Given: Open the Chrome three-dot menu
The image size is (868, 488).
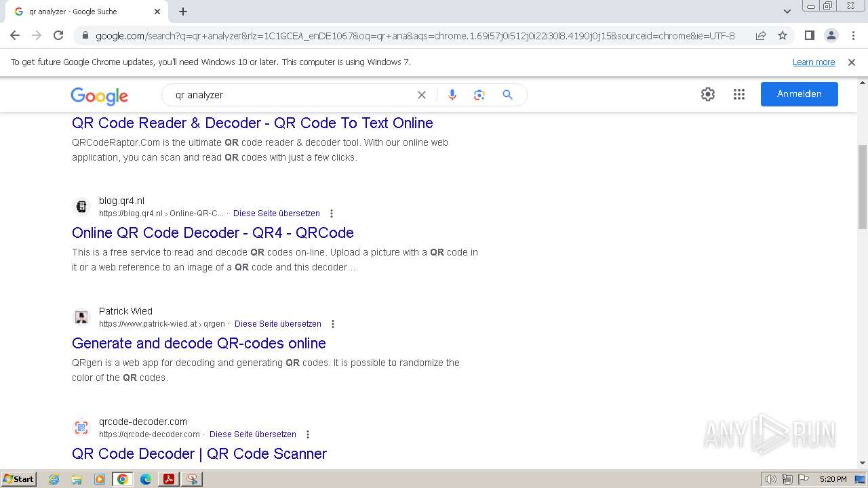Looking at the screenshot, I should tap(852, 35).
